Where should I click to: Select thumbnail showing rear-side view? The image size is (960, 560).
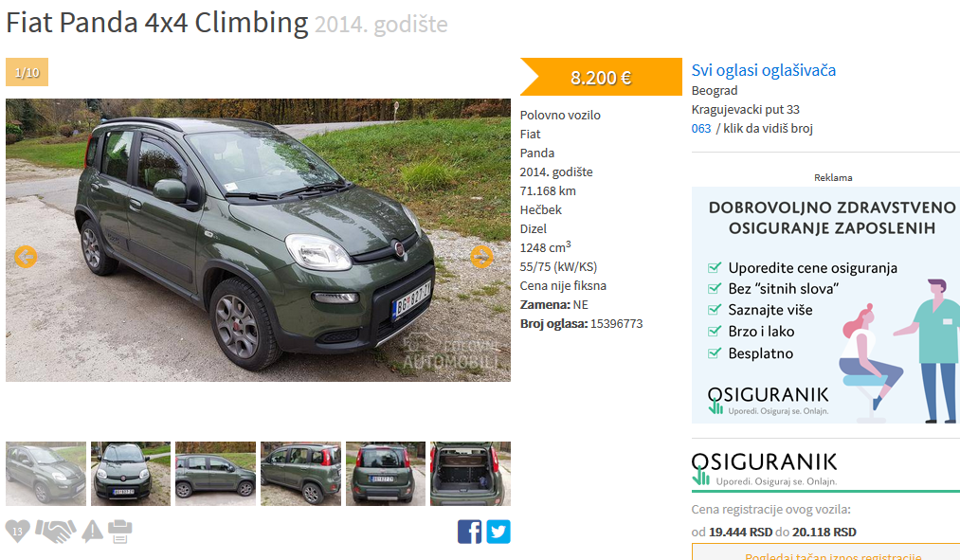[x=300, y=474]
